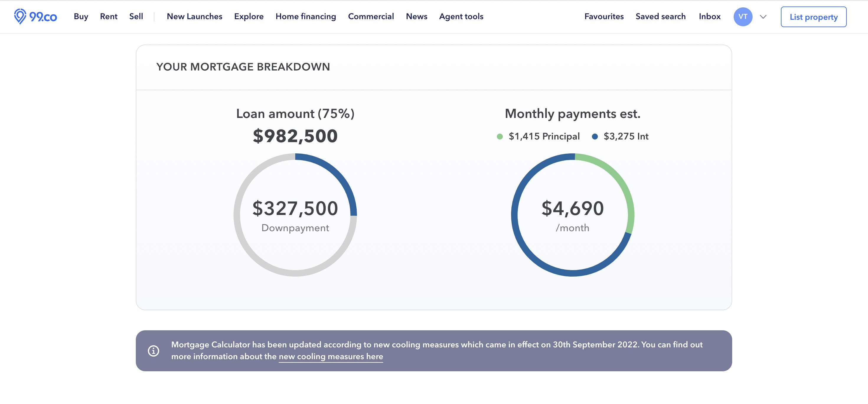
Task: Click the blue Int legend dot
Action: 595,136
